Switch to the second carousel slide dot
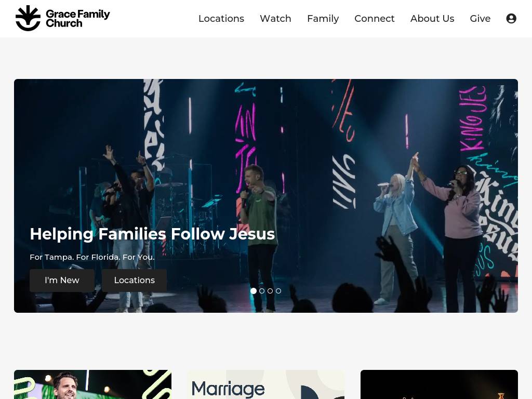Image resolution: width=532 pixels, height=399 pixels. (262, 291)
